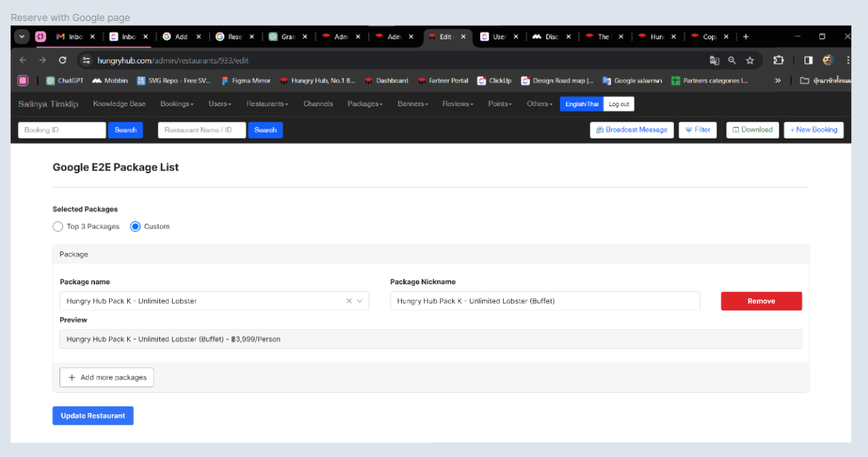The width and height of the screenshot is (868, 457).
Task: Open the browser side panel icon
Action: tap(808, 60)
